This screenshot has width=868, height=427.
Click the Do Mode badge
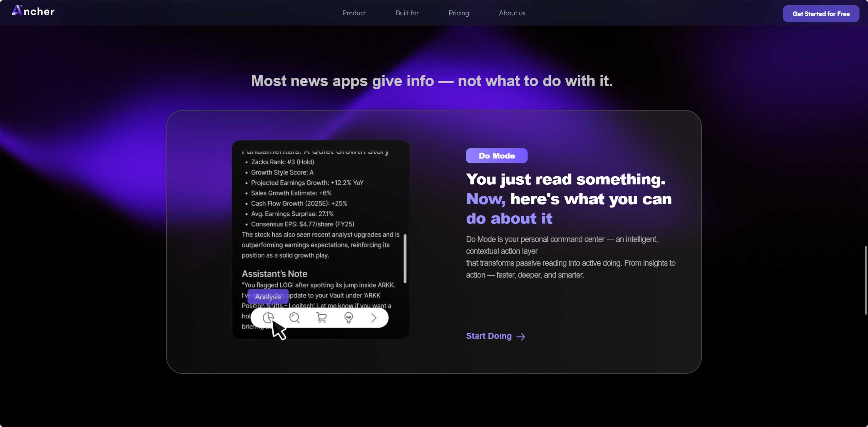tap(497, 155)
